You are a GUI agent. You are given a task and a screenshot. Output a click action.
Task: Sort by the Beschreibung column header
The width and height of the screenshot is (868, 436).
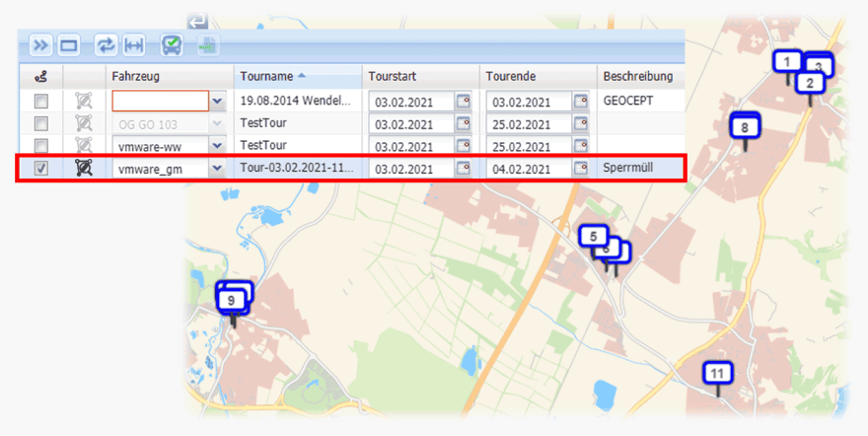click(x=640, y=76)
